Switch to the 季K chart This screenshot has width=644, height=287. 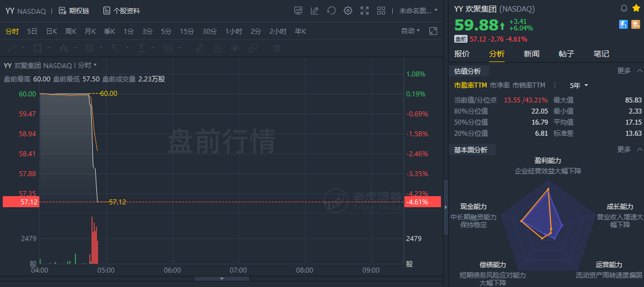click(110, 31)
